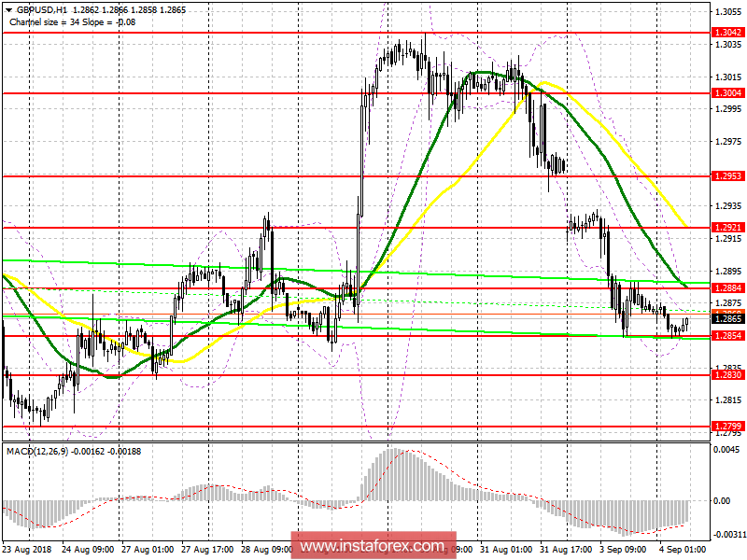Screen dimensions: 747x560
Task: Select the red 1.2854 level tag
Action: (728, 336)
